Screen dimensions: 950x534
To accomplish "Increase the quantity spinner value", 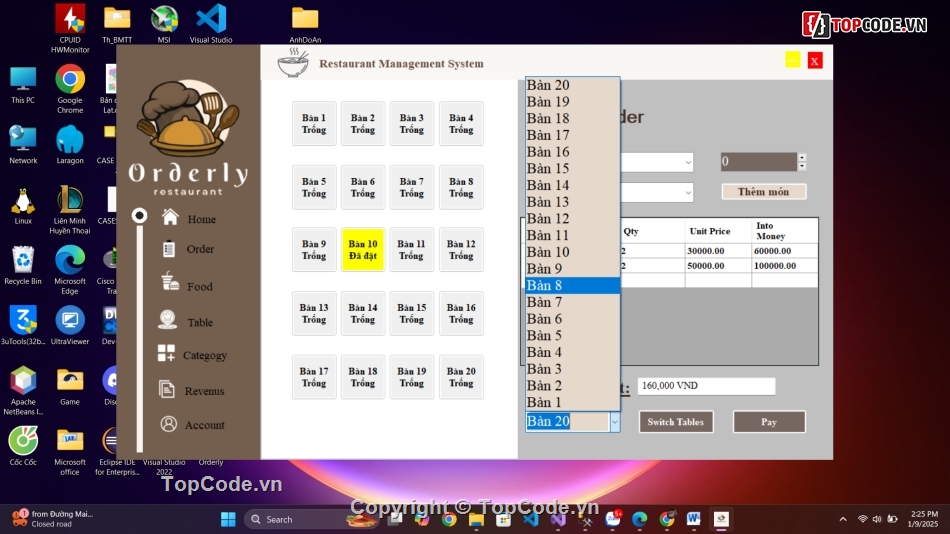I will click(x=802, y=158).
